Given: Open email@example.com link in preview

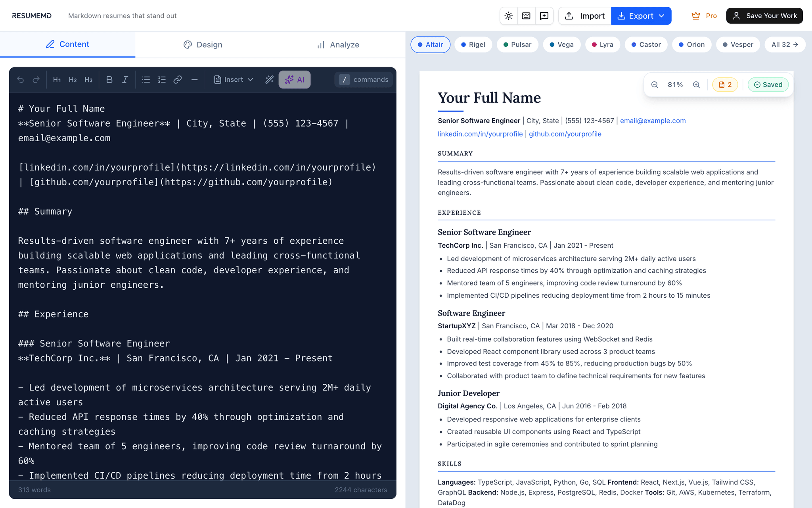Looking at the screenshot, I should [653, 121].
